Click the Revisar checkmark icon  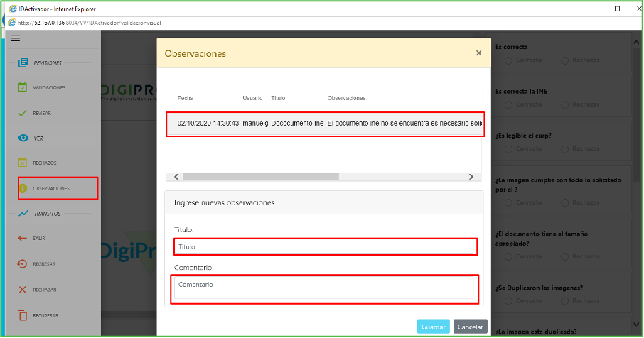click(23, 113)
